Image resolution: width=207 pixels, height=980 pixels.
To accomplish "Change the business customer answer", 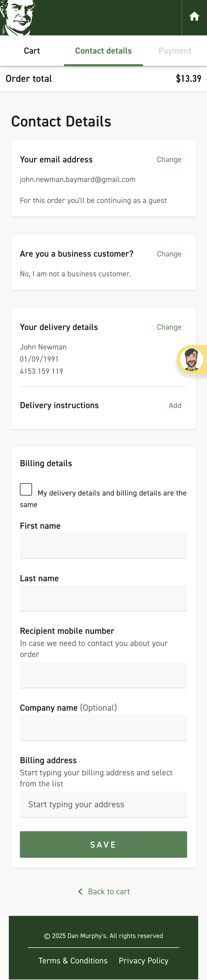I will 169,254.
